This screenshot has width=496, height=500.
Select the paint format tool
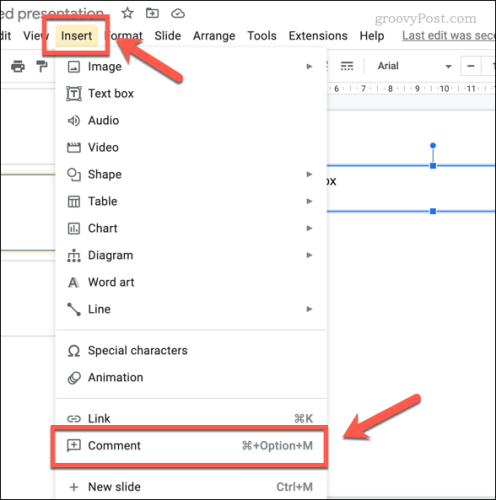point(42,66)
